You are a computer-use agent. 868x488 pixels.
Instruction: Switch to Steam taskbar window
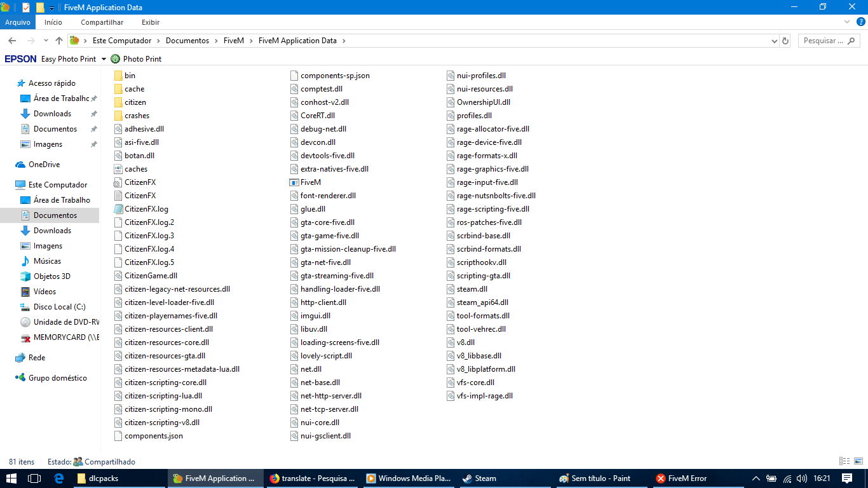pyautogui.click(x=505, y=478)
